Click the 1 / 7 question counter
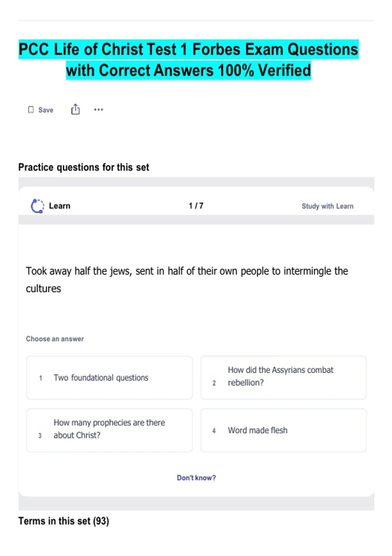This screenshot has width=392, height=556. point(196,206)
